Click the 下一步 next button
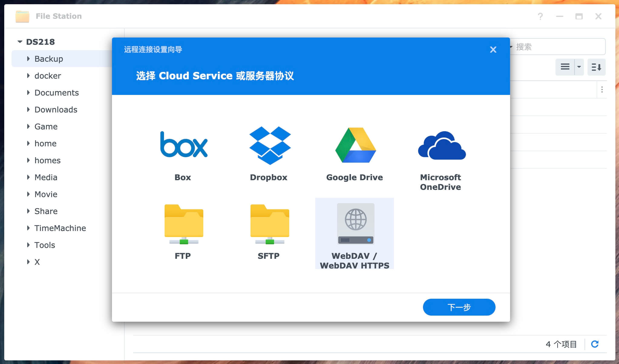Image resolution: width=619 pixels, height=364 pixels. point(459,307)
